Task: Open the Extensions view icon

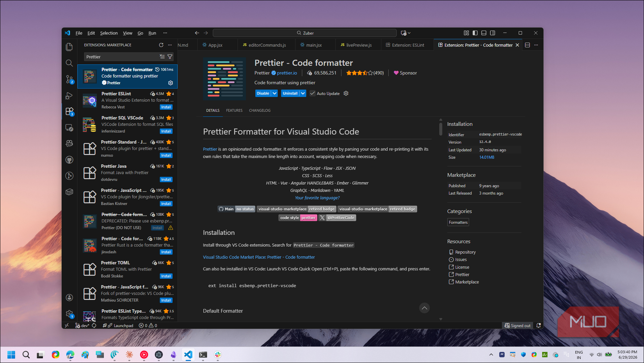Action: [x=69, y=111]
